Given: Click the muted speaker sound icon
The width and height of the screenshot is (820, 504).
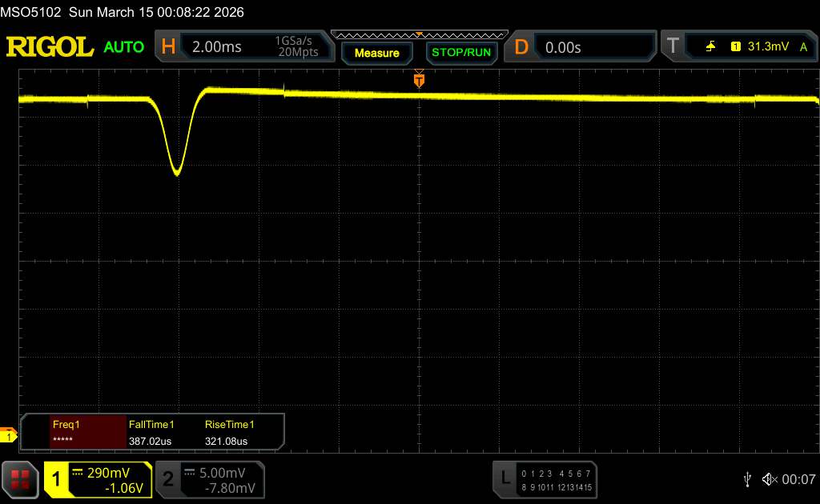Looking at the screenshot, I should point(770,479).
